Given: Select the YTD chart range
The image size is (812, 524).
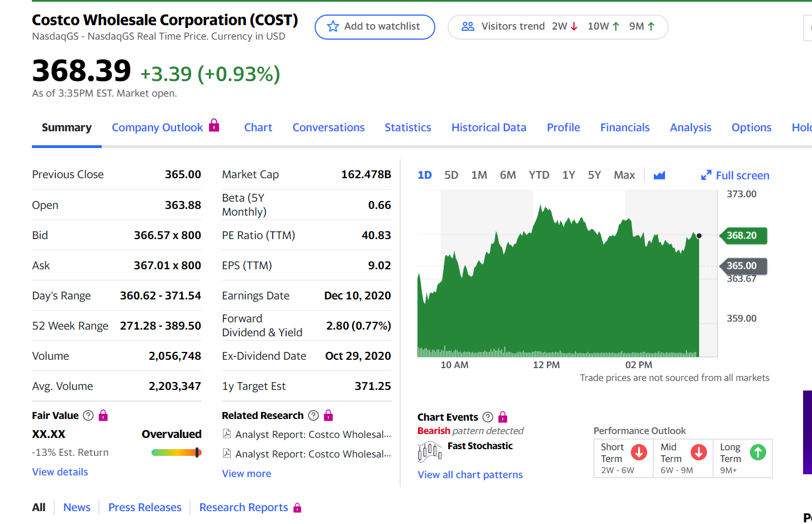Looking at the screenshot, I should (x=539, y=175).
